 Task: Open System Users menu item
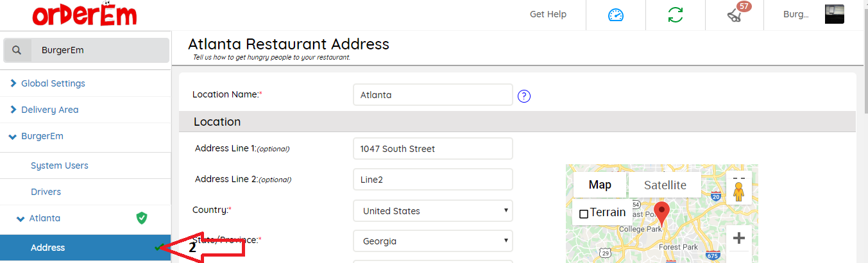pyautogui.click(x=60, y=165)
